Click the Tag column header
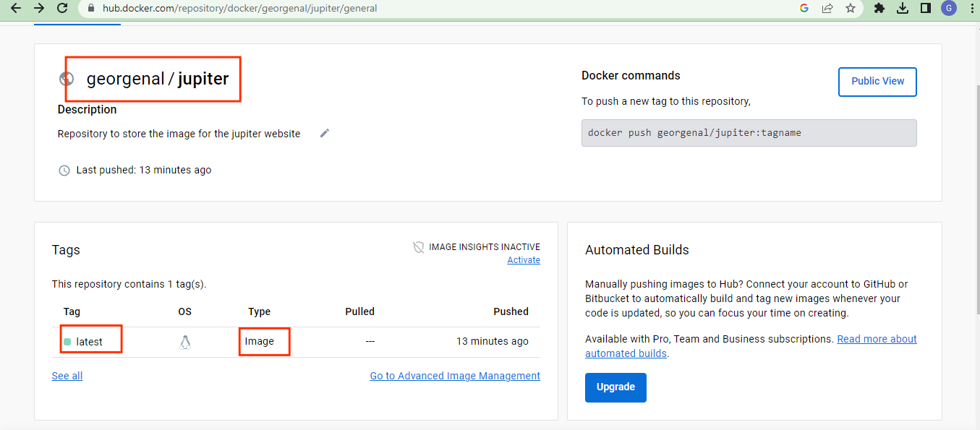The width and height of the screenshot is (980, 430). click(72, 311)
